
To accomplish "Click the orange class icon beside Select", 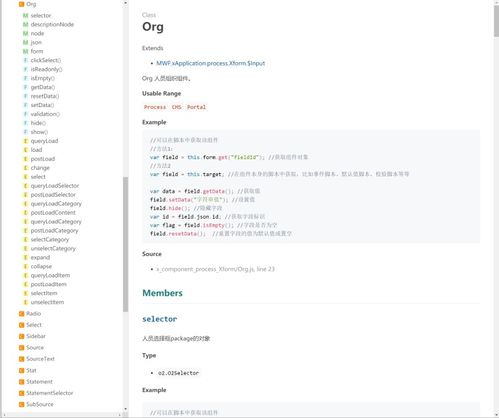I will click(22, 325).
